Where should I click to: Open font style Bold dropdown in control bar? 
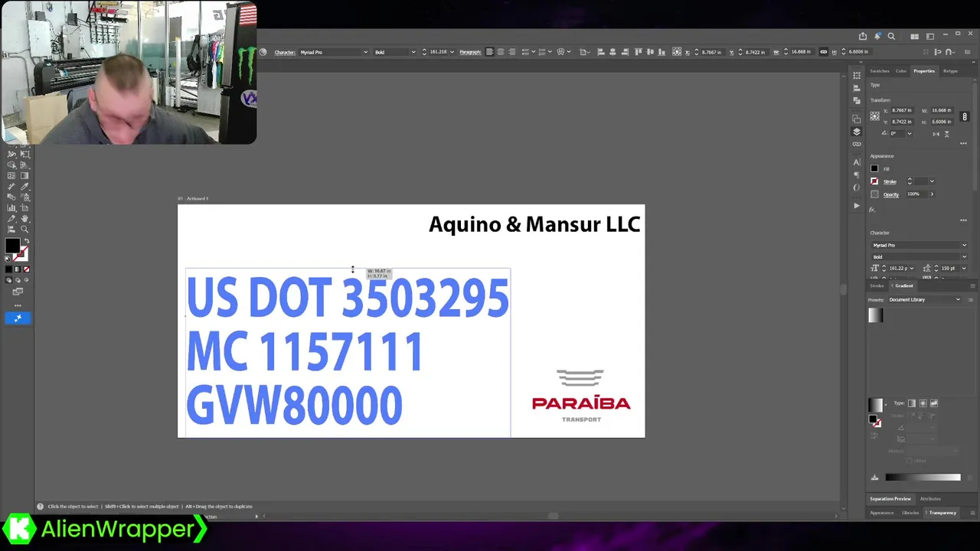[x=413, y=51]
